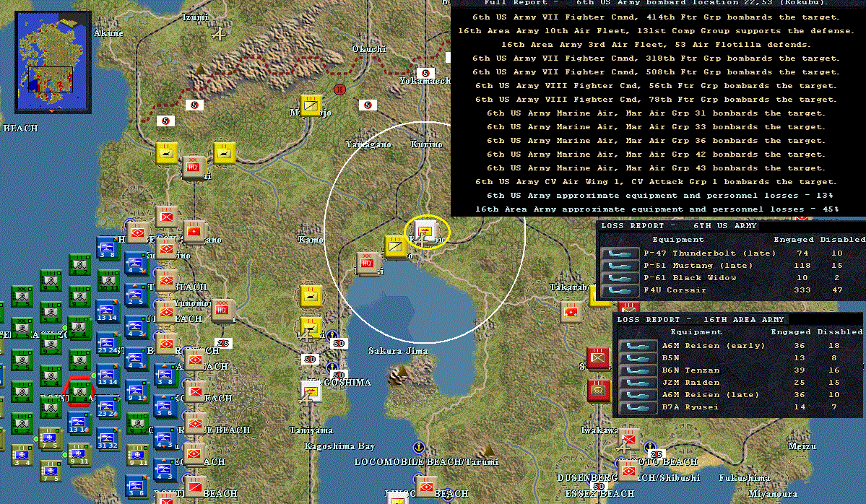Screen dimensions: 866x504
Task: Click the 50 marker near Essex Beach
Action: click(598, 487)
